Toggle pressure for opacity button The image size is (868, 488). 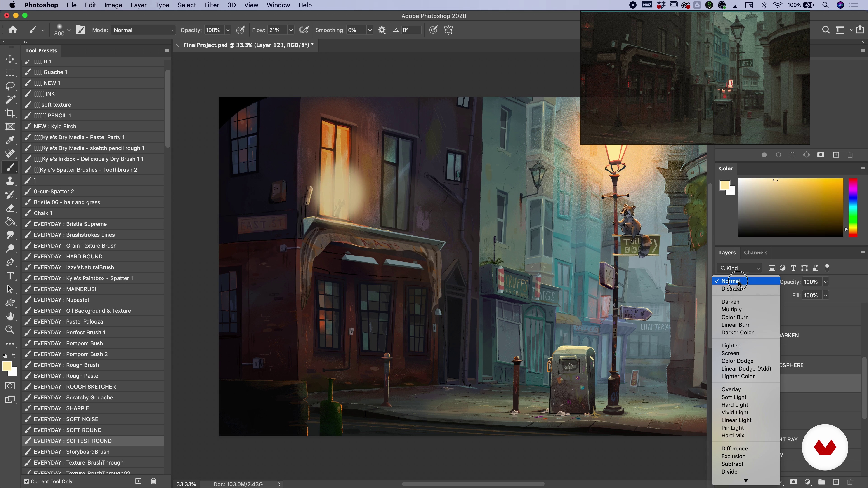coord(241,30)
